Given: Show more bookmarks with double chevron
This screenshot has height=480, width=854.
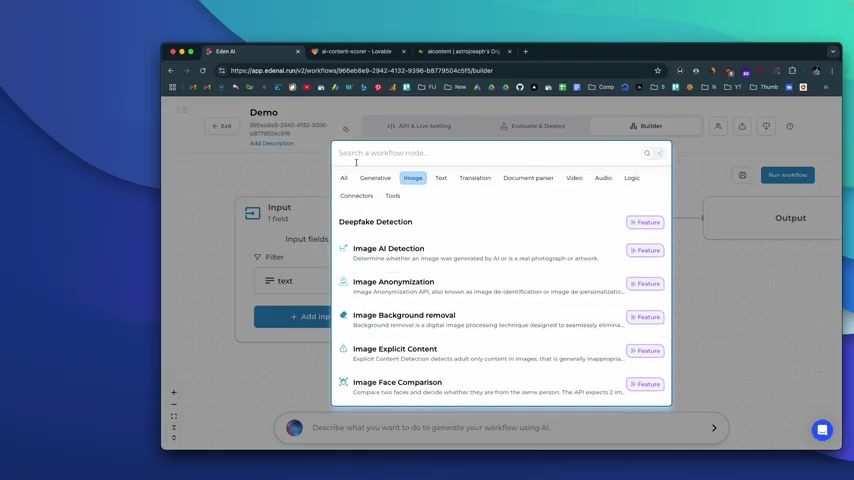Looking at the screenshot, I should coord(826,87).
